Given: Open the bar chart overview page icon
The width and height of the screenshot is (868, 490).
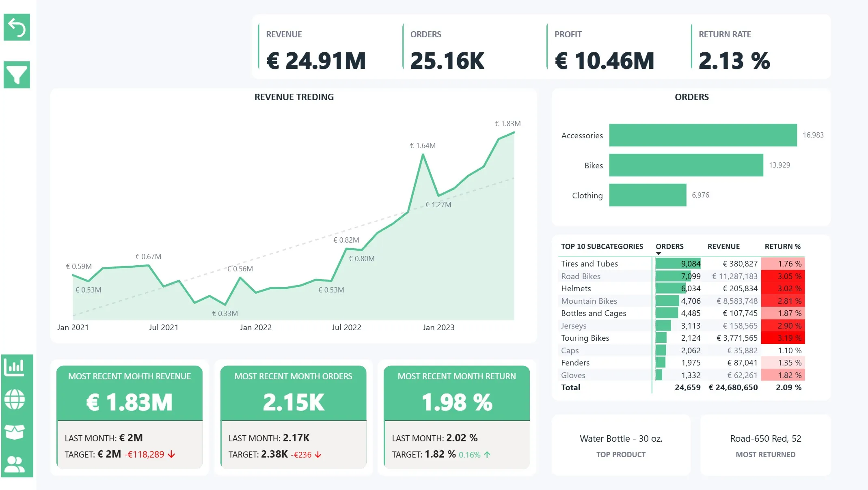Looking at the screenshot, I should click(15, 368).
